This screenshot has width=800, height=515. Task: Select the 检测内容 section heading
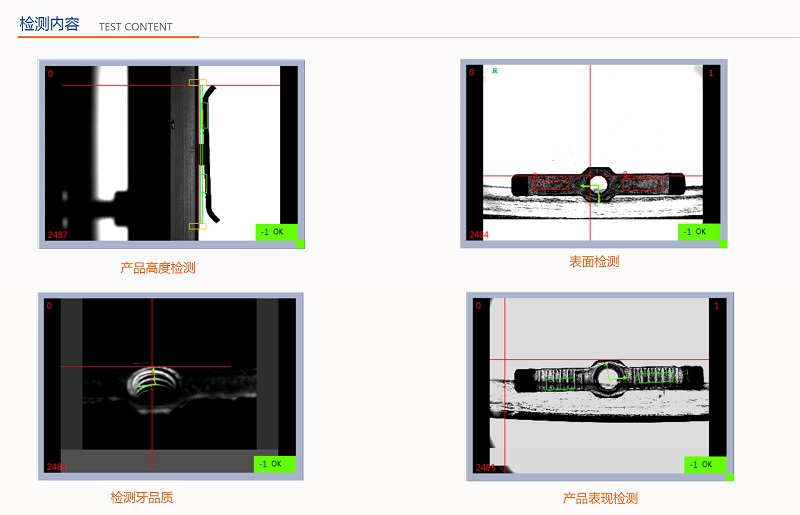[x=49, y=24]
